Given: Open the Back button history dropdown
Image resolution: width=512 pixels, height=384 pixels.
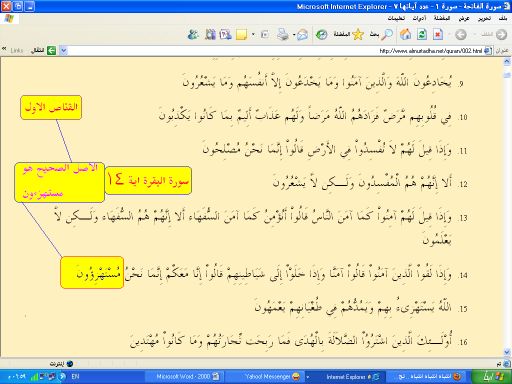Looking at the screenshot, I should tap(475, 34).
